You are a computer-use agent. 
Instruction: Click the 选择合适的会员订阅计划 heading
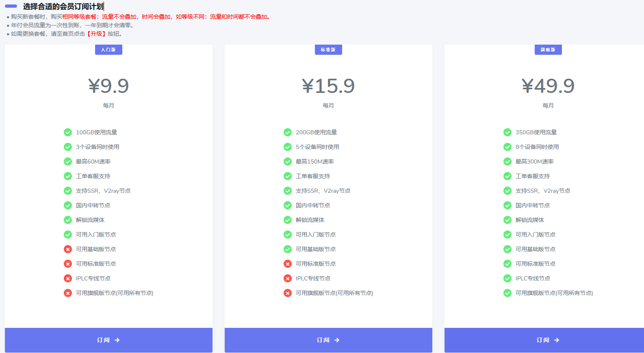coord(63,6)
